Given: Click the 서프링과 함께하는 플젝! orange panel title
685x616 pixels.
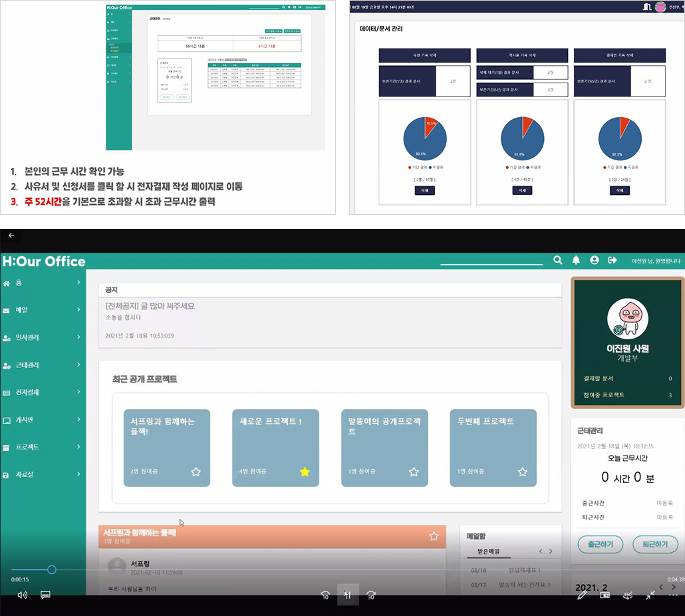Looking at the screenshot, I should point(140,533).
